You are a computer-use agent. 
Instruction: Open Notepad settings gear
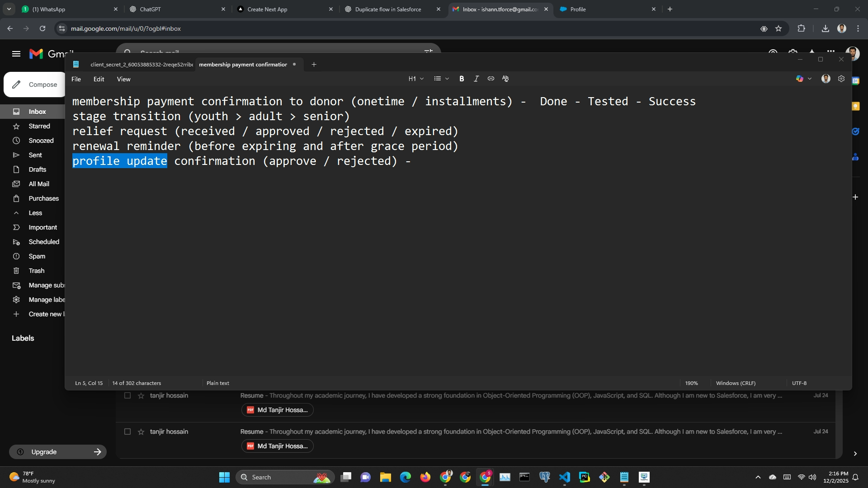pos(841,79)
